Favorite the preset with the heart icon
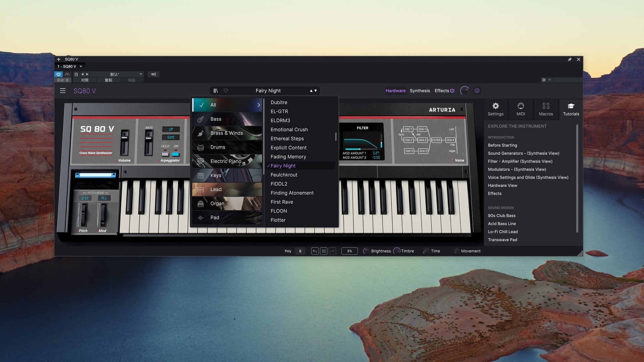 point(226,91)
